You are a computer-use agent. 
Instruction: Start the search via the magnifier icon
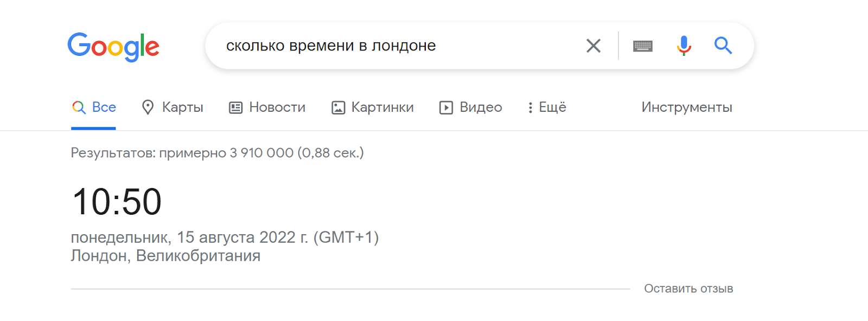click(723, 46)
